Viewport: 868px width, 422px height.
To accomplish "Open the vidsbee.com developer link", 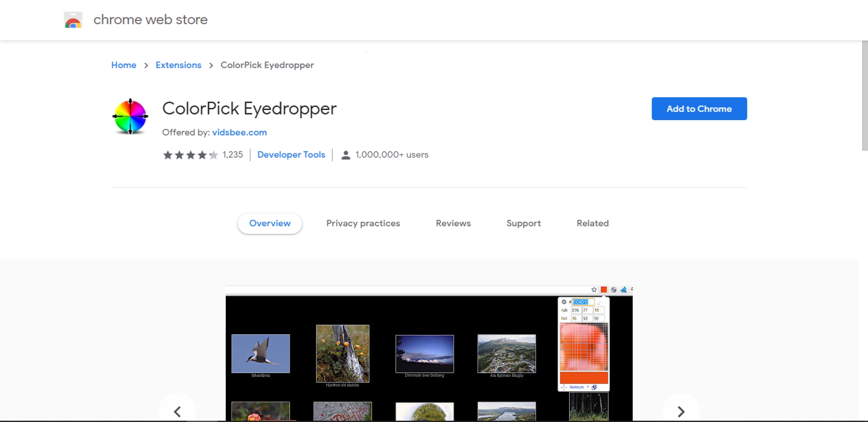I will tap(239, 133).
